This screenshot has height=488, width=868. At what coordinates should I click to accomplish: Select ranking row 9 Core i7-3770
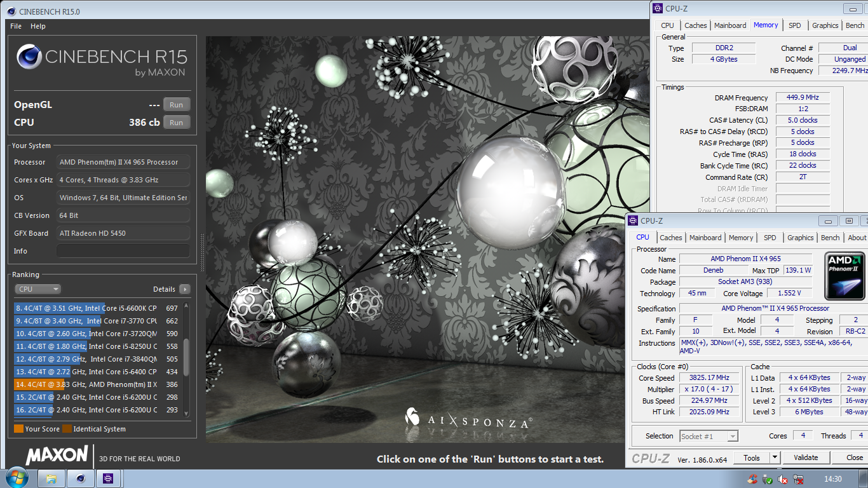click(x=97, y=321)
